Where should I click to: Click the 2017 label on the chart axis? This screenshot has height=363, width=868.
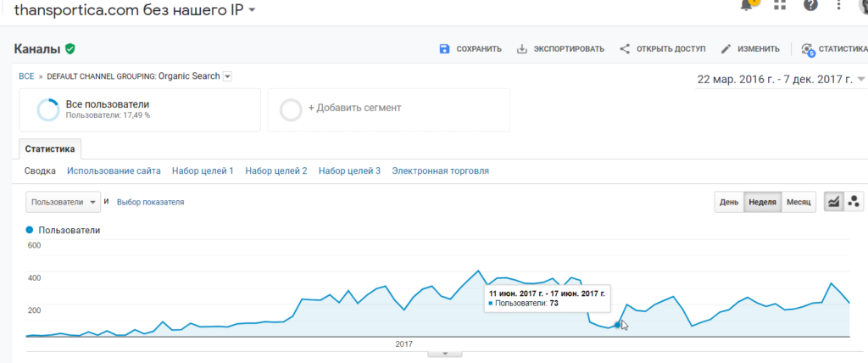click(404, 344)
